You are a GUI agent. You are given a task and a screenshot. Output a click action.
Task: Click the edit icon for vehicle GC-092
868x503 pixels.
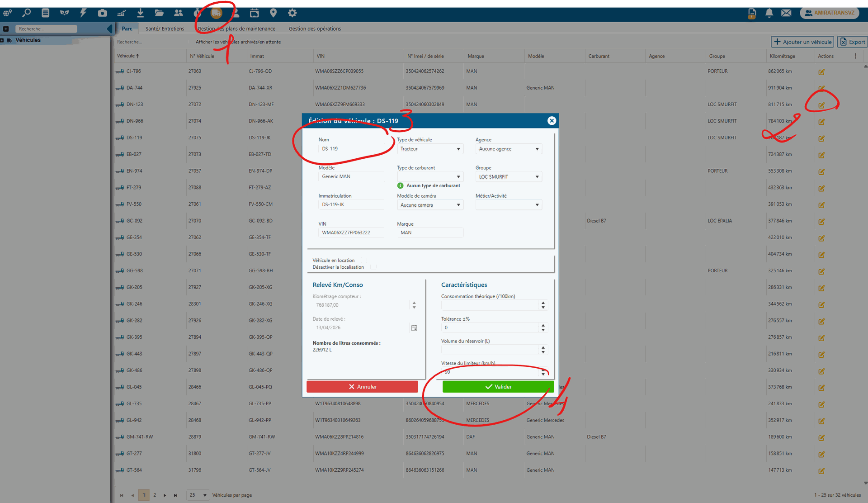click(821, 222)
